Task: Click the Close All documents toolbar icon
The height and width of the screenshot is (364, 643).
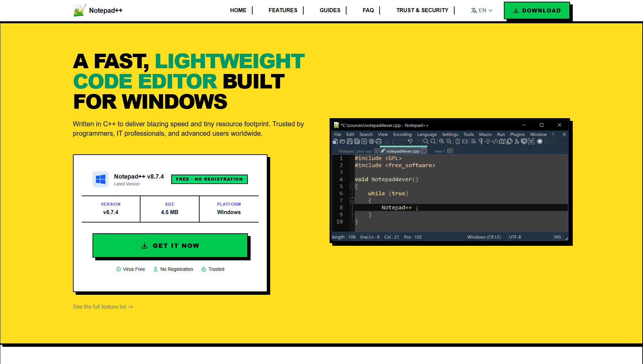Action: point(371,141)
